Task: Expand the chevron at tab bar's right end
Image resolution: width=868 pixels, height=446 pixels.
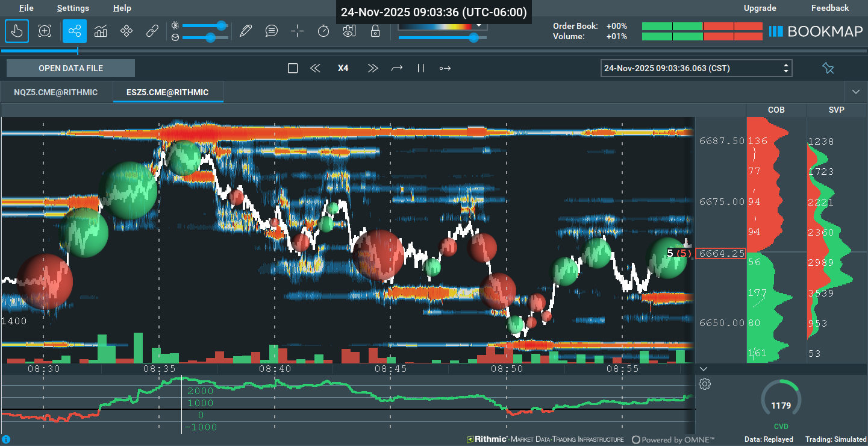Action: [x=856, y=92]
